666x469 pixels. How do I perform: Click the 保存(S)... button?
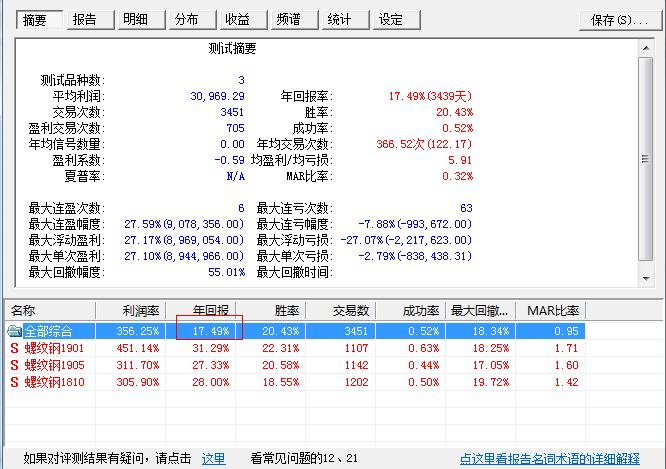pyautogui.click(x=620, y=20)
